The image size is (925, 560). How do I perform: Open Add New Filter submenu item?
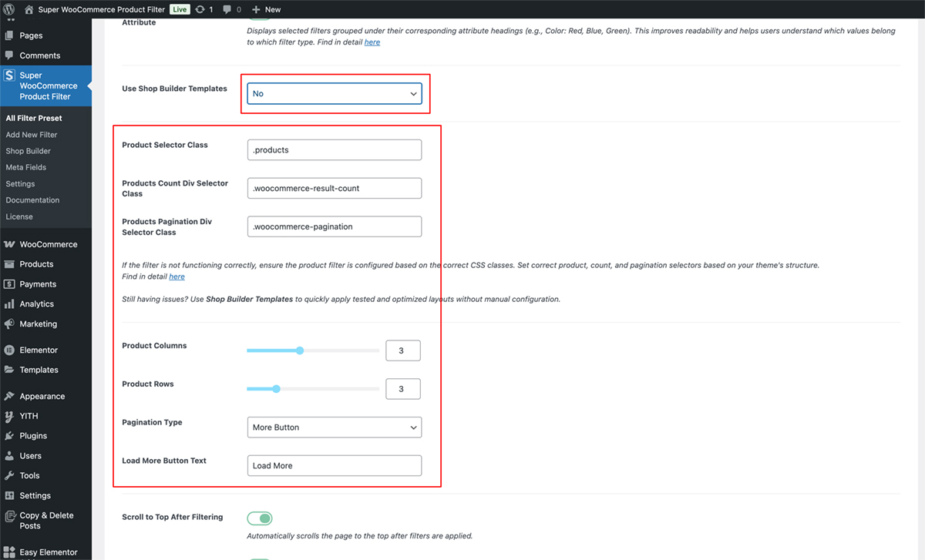(x=32, y=135)
